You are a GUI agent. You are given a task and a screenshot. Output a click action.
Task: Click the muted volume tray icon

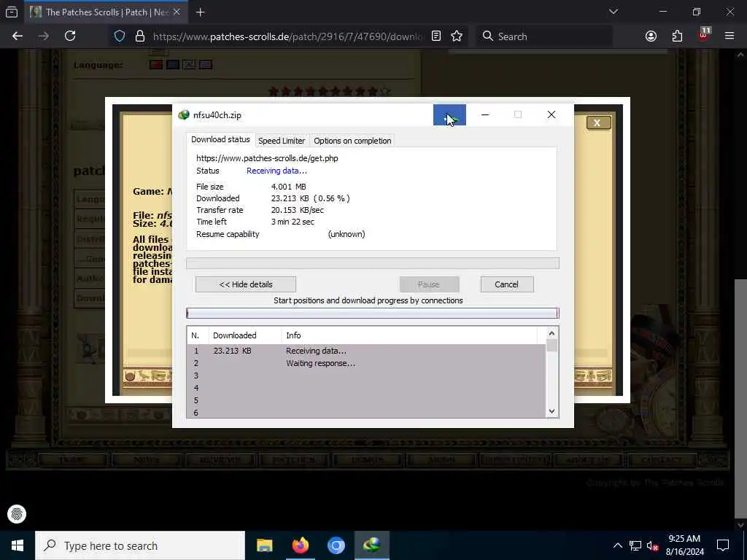[652, 545]
